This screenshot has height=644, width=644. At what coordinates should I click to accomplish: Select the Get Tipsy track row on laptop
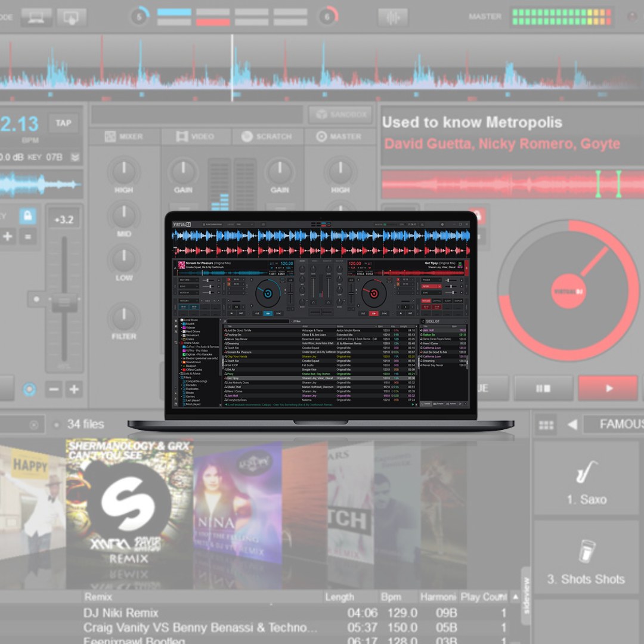pyautogui.click(x=320, y=378)
